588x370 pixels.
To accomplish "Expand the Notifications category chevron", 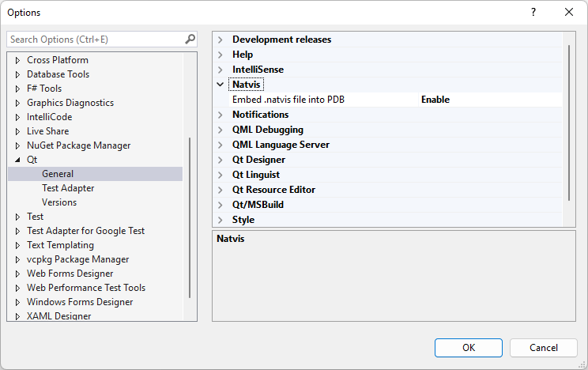I will tap(220, 115).
